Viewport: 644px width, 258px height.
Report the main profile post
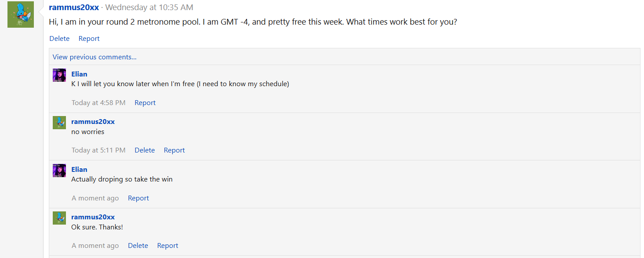tap(89, 39)
